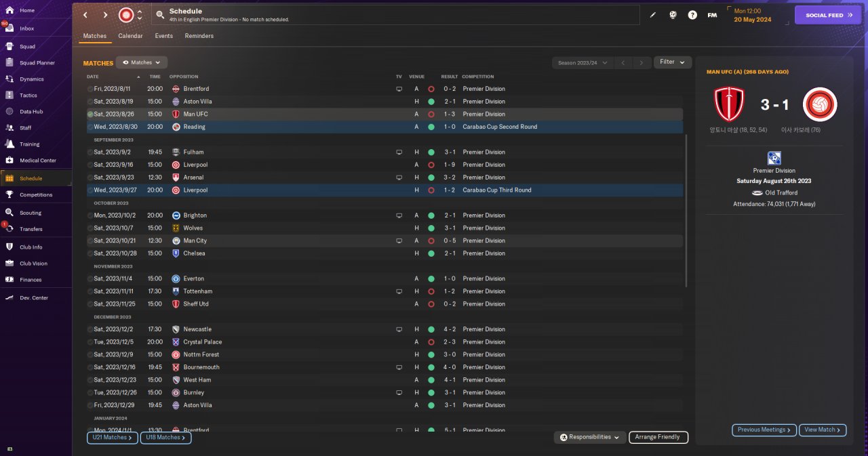Click the search magnifier icon
Image resolution: width=868 pixels, height=456 pixels.
160,14
